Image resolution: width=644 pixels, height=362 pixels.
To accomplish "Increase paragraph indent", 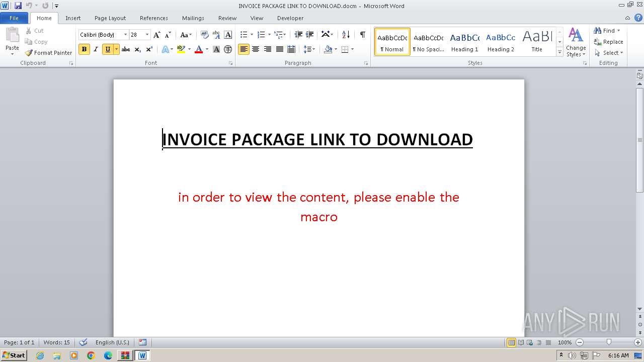I will (310, 35).
